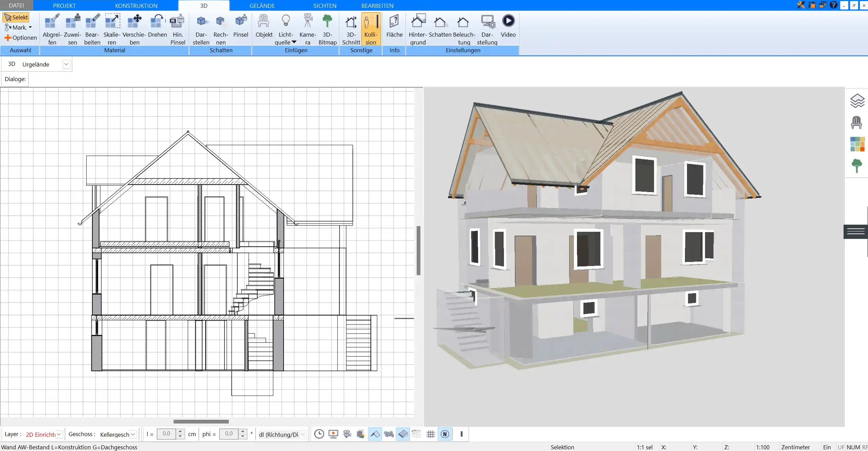Increase the phi angle stepper
The width and height of the screenshot is (868, 451).
coord(242,432)
